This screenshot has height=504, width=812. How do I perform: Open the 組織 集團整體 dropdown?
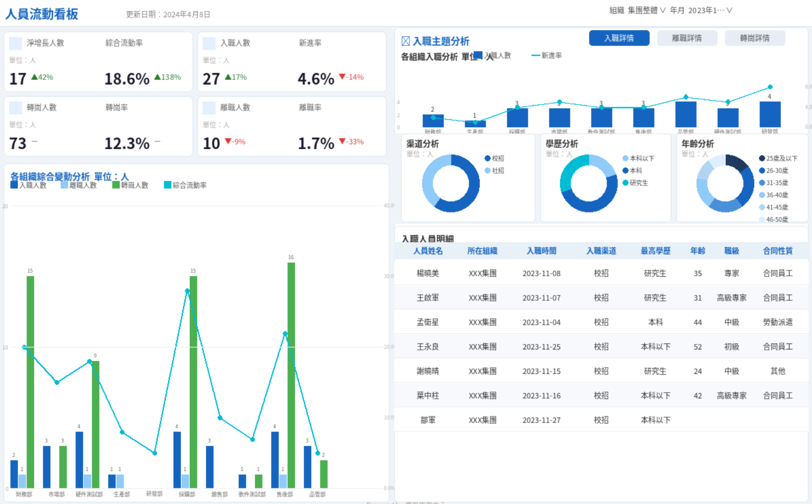click(x=637, y=10)
